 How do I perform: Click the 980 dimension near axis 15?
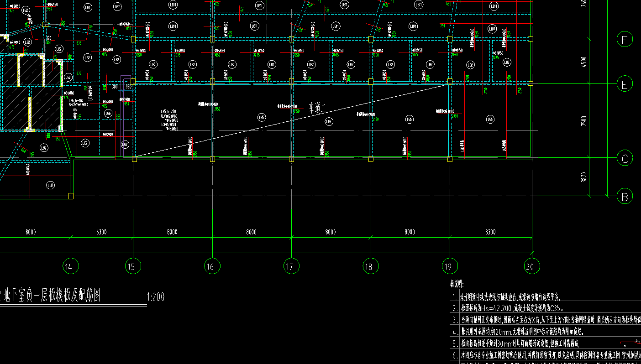128,86
